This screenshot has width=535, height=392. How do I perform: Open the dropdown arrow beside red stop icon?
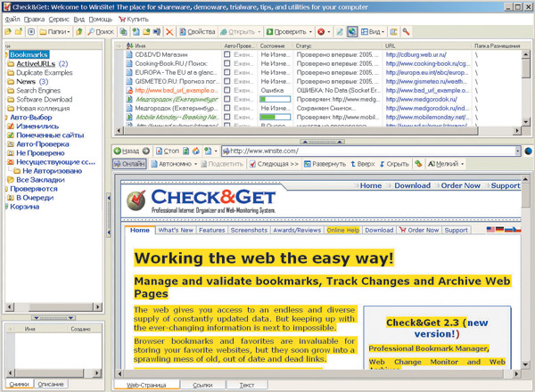(329, 32)
